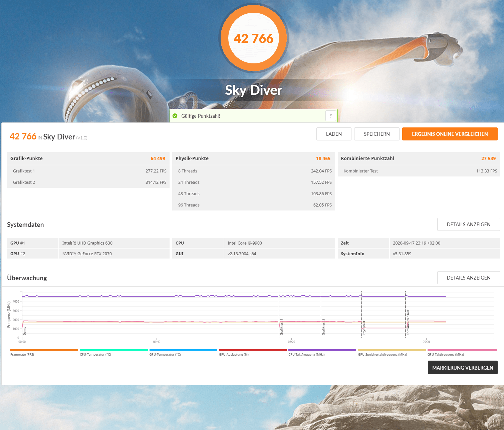Click ERGEBNIS ONLINE VERGLEICHEN

tap(450, 134)
